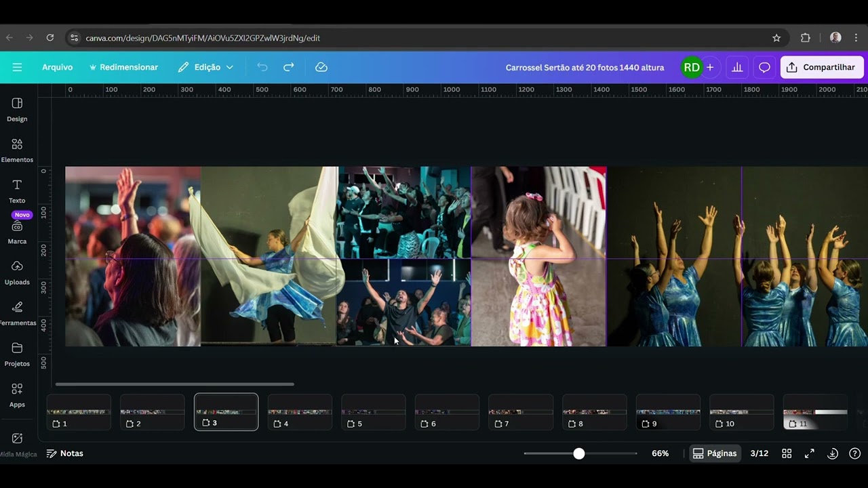
Task: Open the Arquivo menu
Action: 57,67
